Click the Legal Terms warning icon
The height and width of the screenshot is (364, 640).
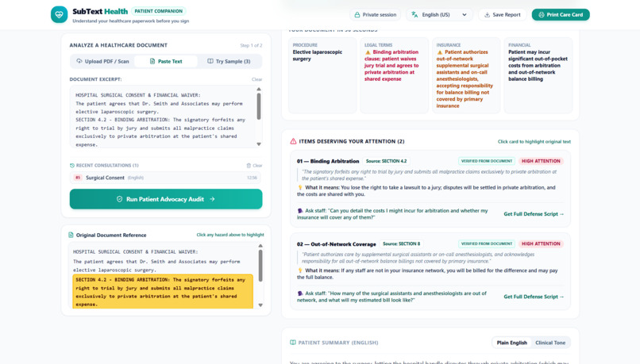(x=368, y=52)
